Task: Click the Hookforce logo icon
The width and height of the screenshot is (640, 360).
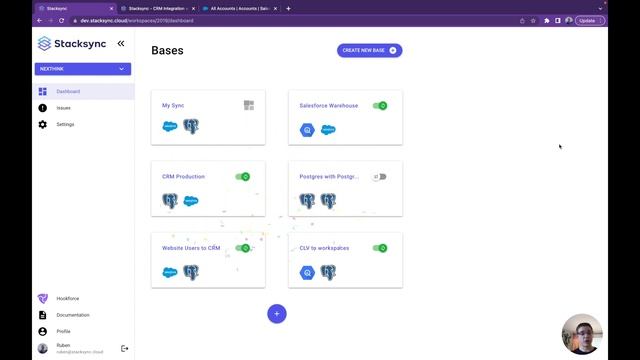Action: [42, 298]
